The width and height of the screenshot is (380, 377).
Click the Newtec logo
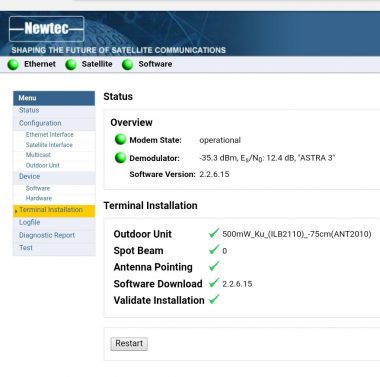[47, 29]
